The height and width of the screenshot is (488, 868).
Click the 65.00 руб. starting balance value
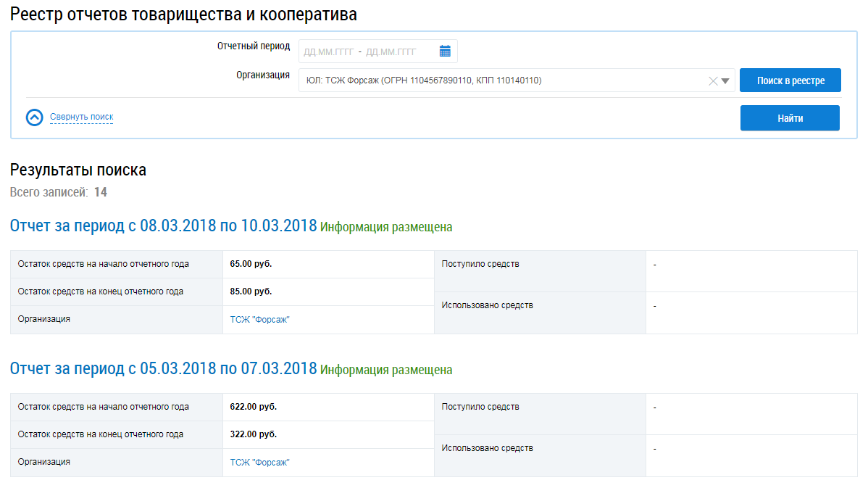[x=251, y=264]
